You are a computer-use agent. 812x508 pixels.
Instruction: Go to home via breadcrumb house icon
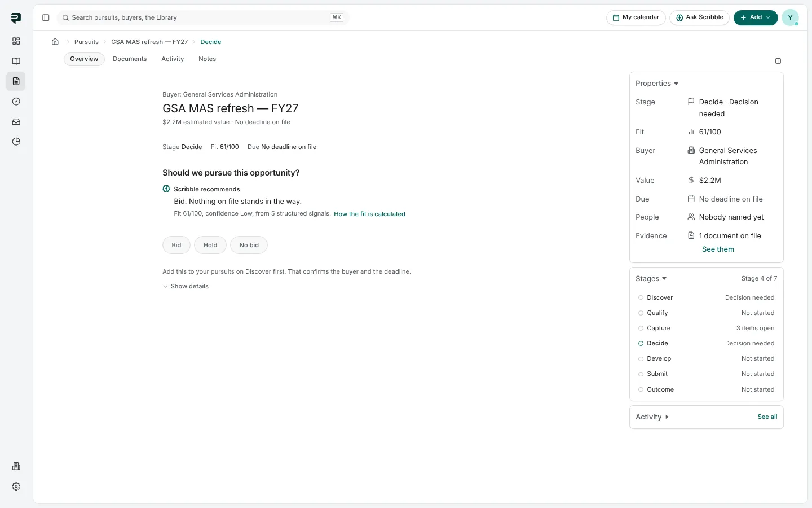[55, 42]
